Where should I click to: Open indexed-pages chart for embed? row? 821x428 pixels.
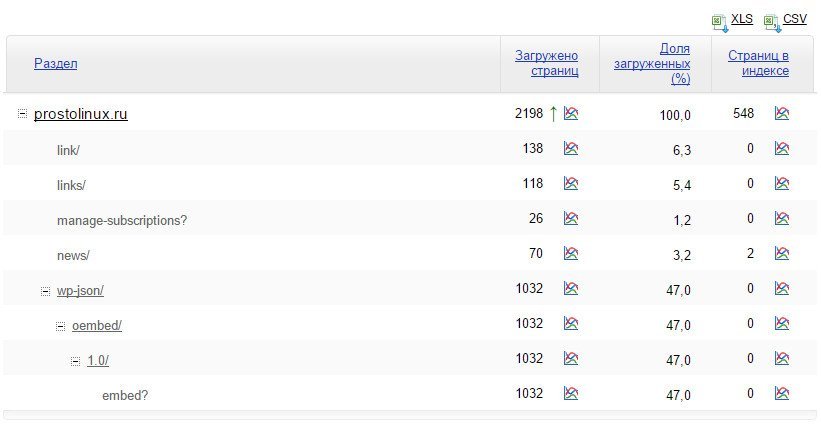coord(782,393)
